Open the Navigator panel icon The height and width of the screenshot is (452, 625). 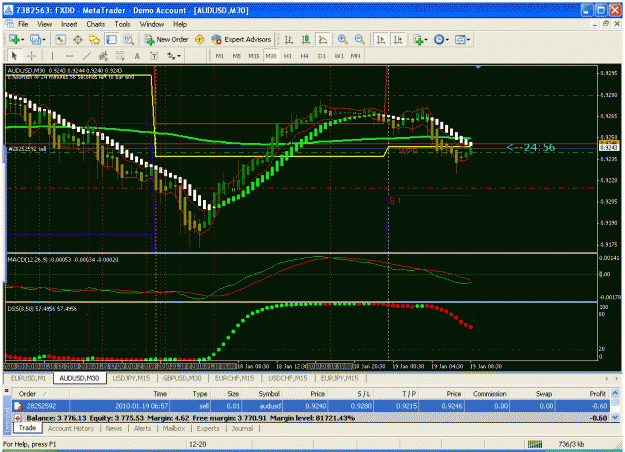pyautogui.click(x=94, y=39)
